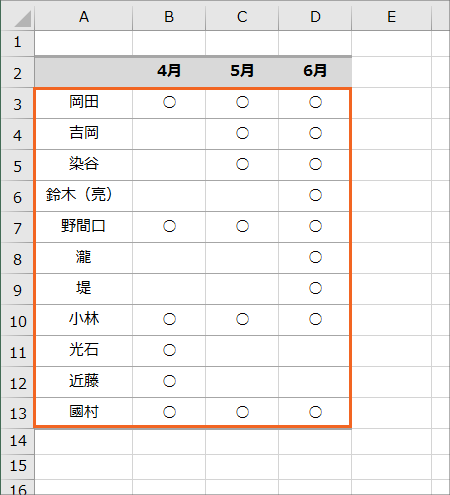This screenshot has width=450, height=495.
Task: Select column D header
Action: pyautogui.click(x=315, y=17)
